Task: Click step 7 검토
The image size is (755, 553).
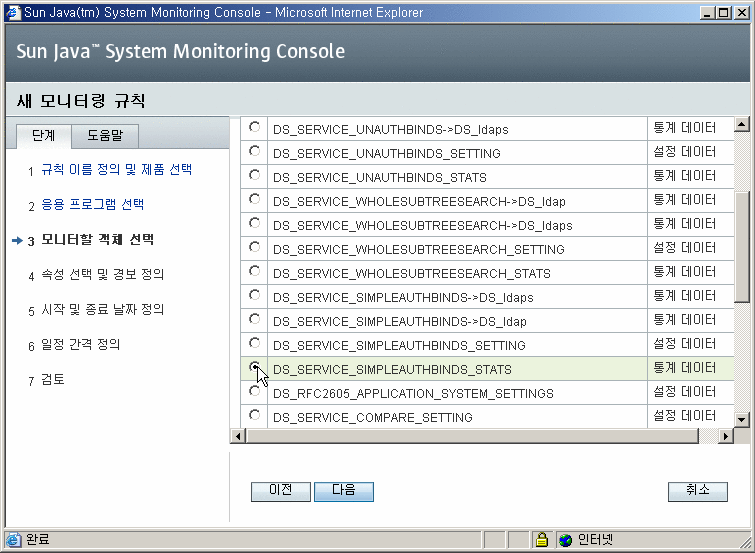Action: click(x=52, y=379)
